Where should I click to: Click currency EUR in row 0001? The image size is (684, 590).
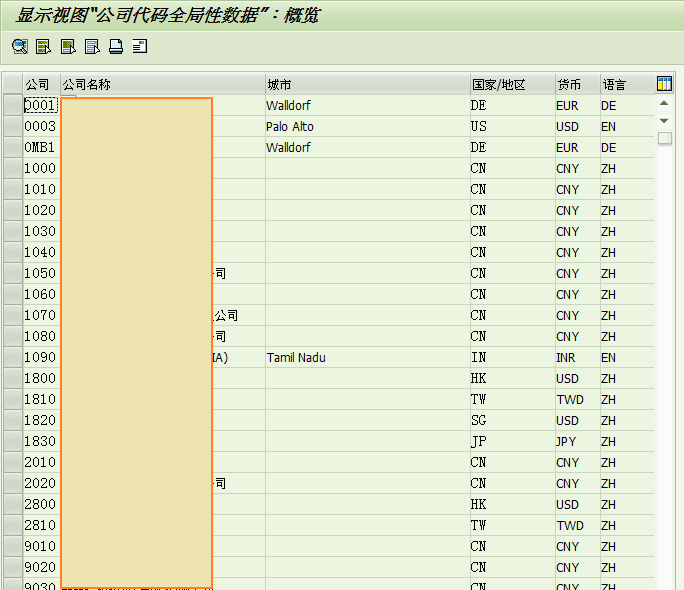tap(567, 106)
